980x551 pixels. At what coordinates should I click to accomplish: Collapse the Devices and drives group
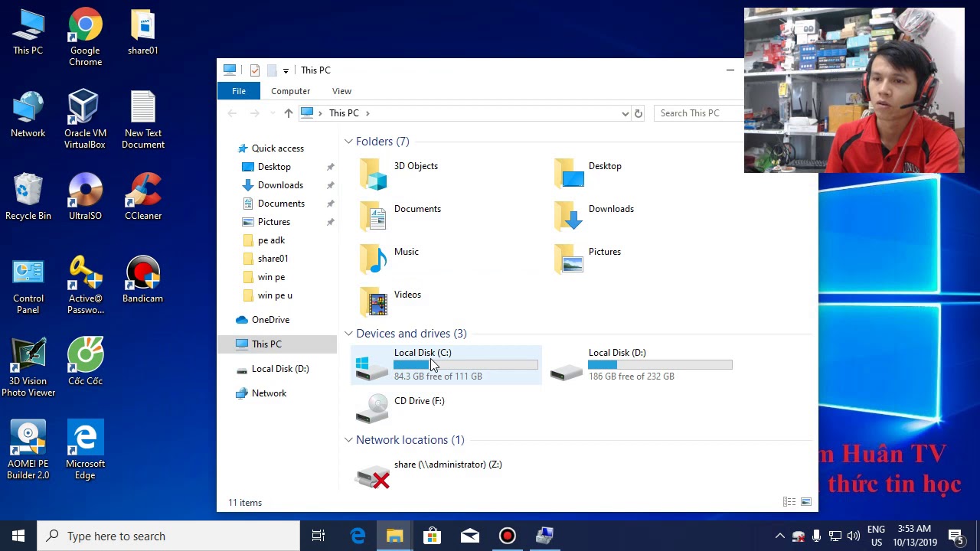pyautogui.click(x=348, y=334)
